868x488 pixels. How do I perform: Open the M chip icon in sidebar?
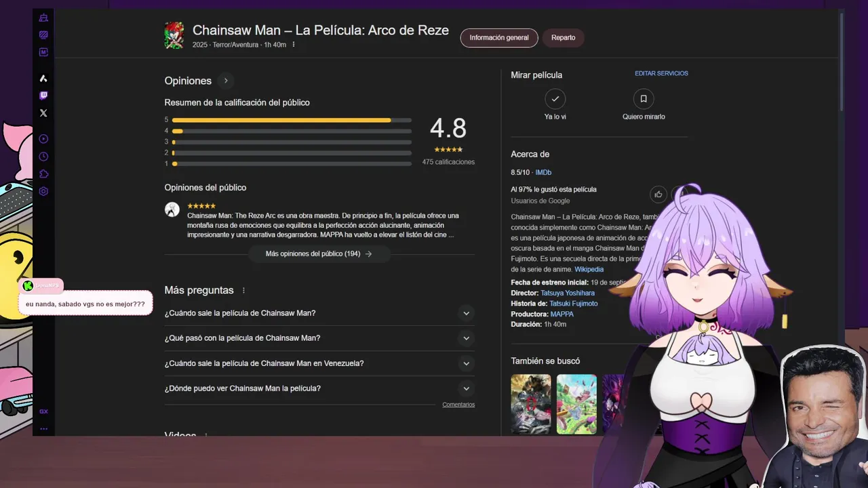43,52
